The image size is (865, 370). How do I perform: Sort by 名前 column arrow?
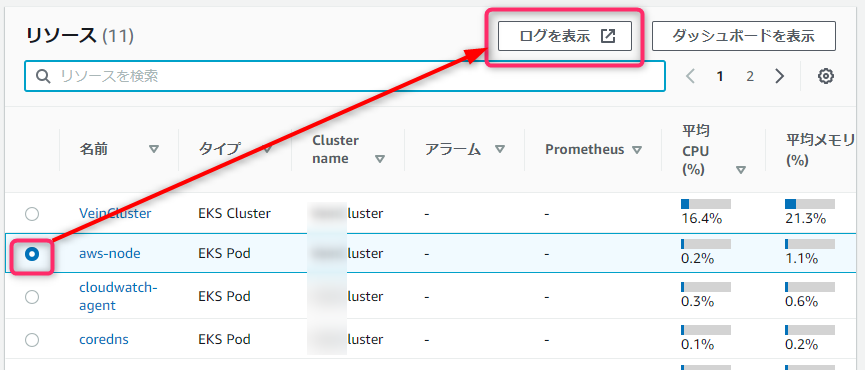(154, 149)
